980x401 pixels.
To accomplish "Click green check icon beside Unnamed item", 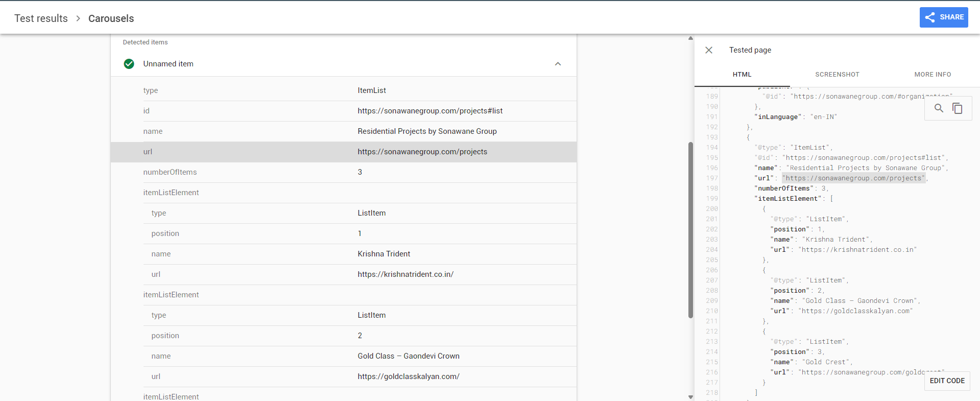I will pyautogui.click(x=129, y=64).
